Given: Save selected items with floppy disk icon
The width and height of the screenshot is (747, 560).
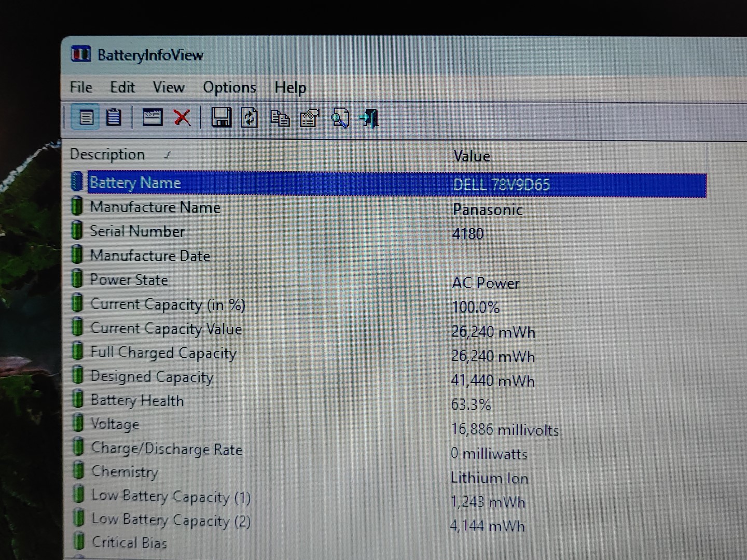Looking at the screenshot, I should pos(221,118).
